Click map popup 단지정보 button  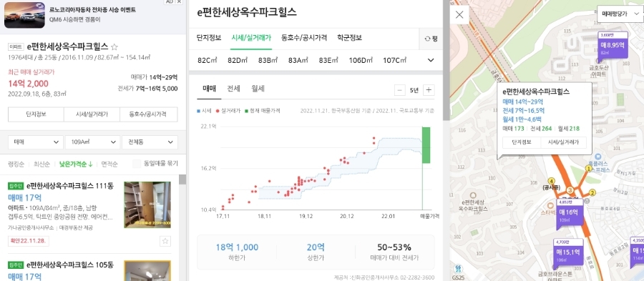(522, 142)
